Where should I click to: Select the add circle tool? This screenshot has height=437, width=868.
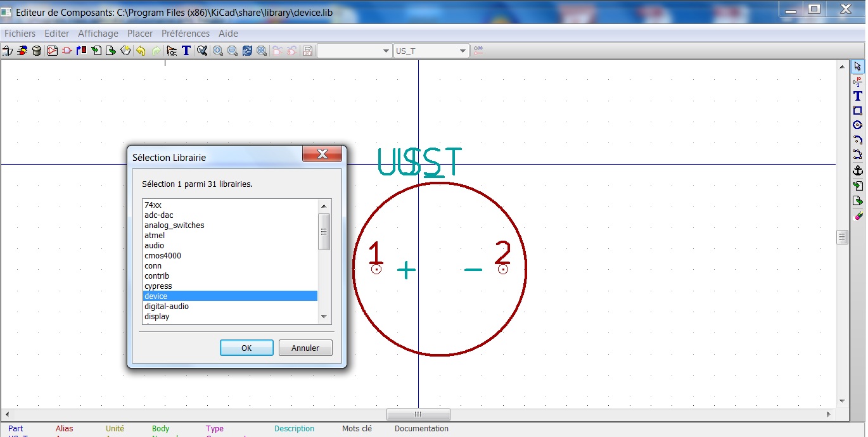(x=858, y=125)
